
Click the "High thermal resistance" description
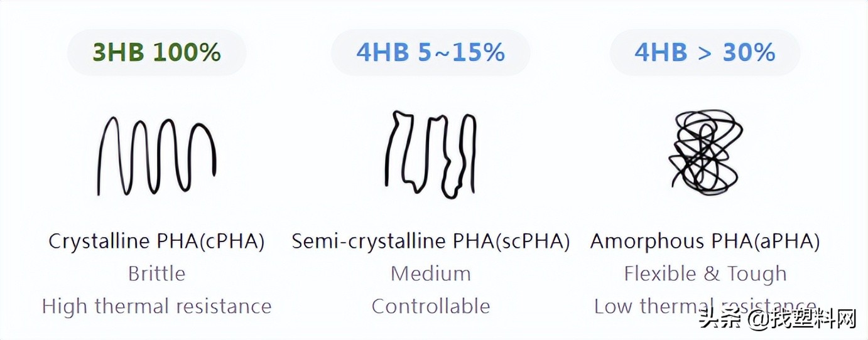[x=156, y=306]
